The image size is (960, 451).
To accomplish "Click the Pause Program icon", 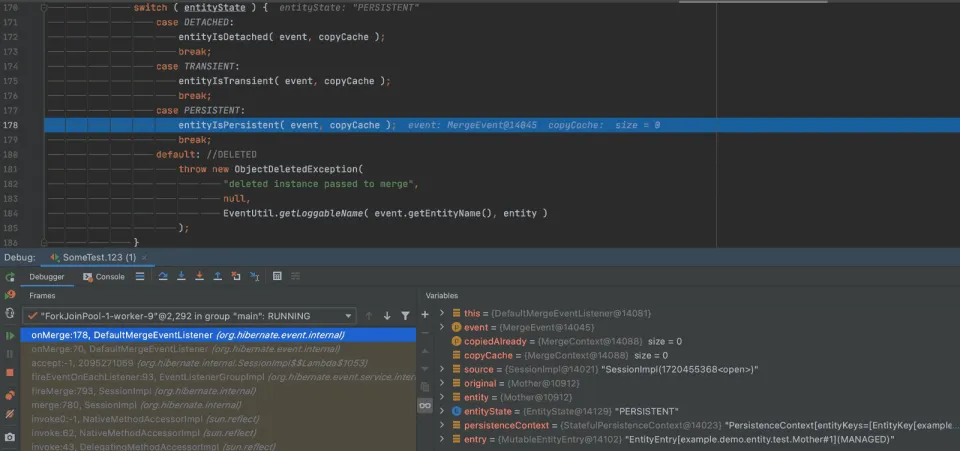I will click(x=10, y=354).
